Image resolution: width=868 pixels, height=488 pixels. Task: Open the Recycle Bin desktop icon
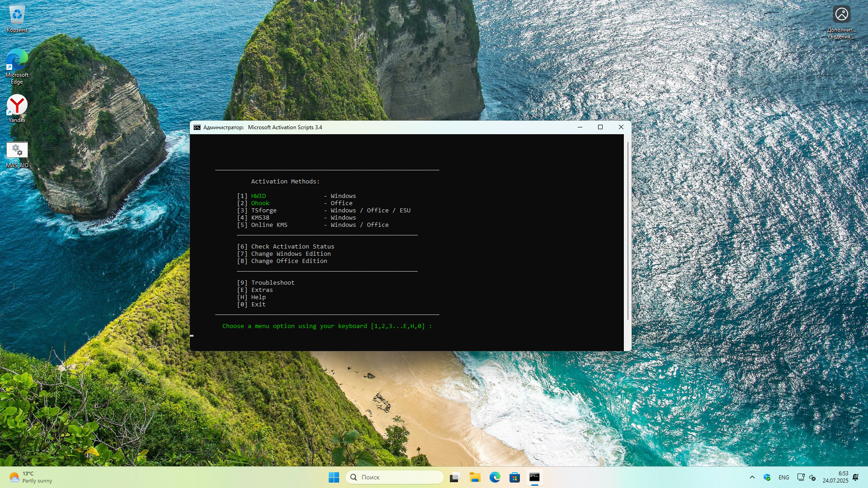(17, 19)
